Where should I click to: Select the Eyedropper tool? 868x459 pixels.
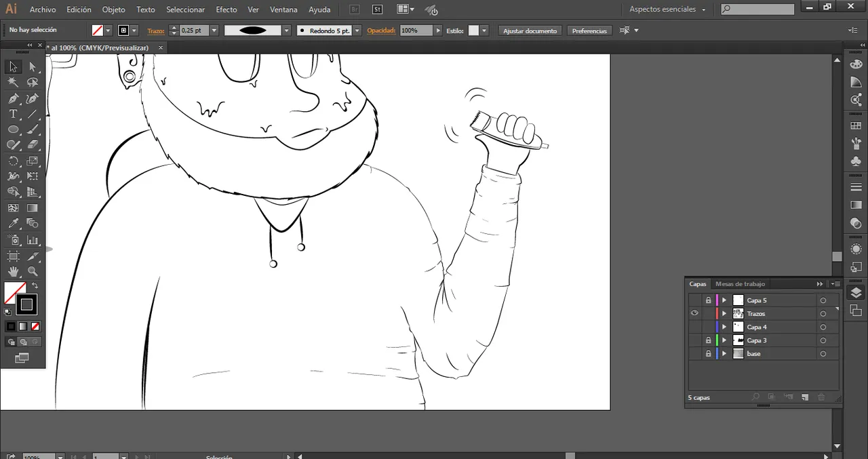click(x=13, y=224)
